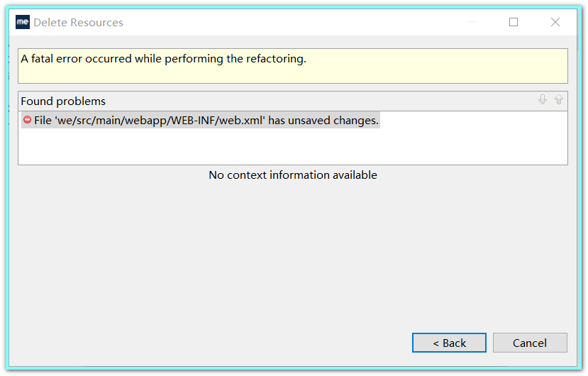Viewport: 588px width, 376px height.
Task: Click the greyed-out minimize button
Action: [472, 22]
